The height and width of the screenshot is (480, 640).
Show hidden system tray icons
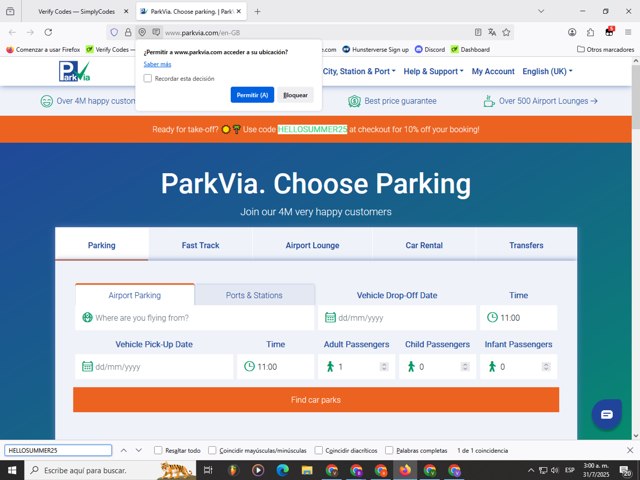tap(531, 470)
